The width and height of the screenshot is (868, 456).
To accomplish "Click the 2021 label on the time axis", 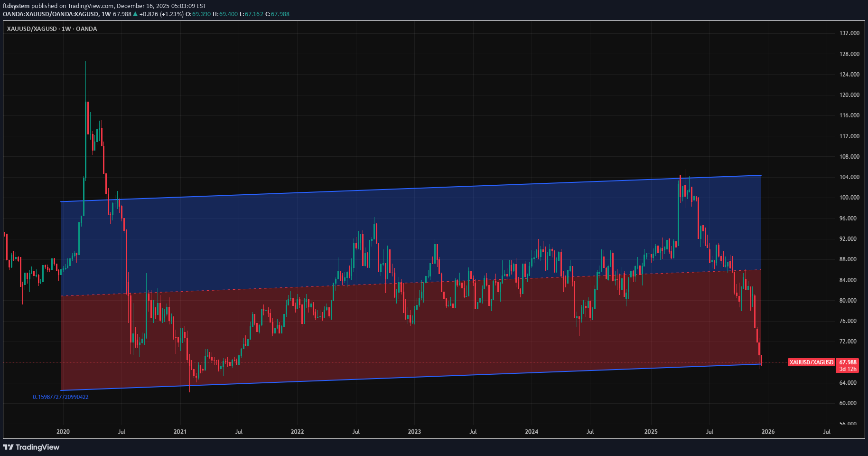I will tap(180, 432).
